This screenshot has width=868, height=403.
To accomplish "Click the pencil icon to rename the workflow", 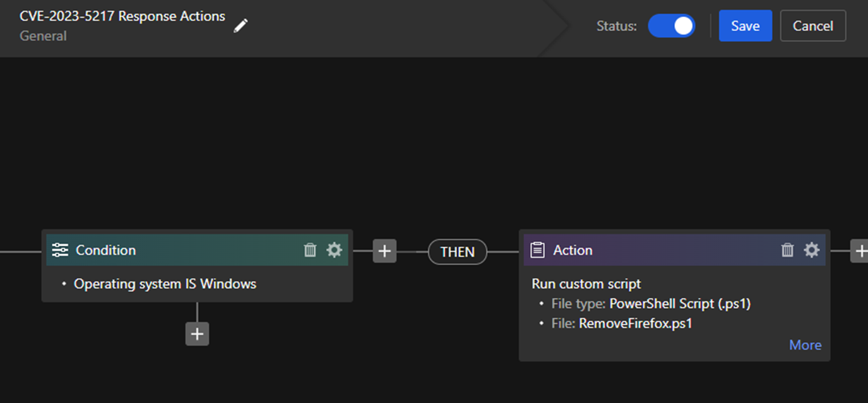I will coord(241,26).
